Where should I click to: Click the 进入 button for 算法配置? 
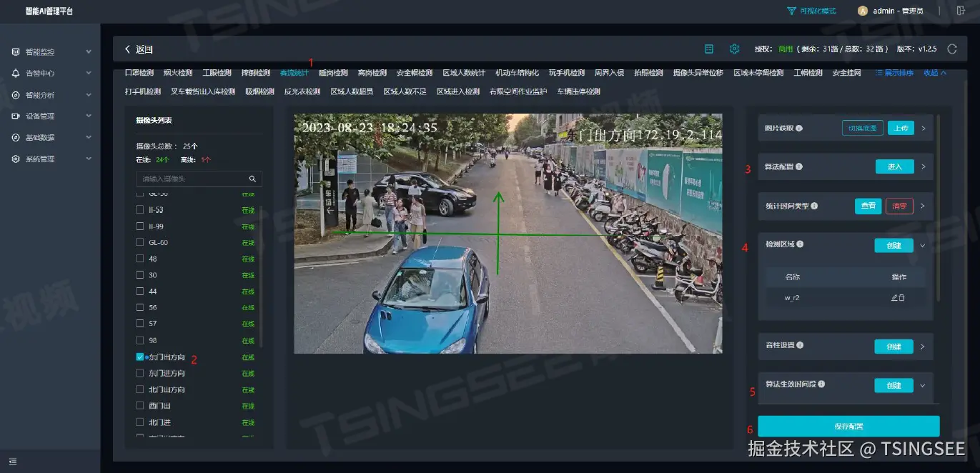point(894,166)
